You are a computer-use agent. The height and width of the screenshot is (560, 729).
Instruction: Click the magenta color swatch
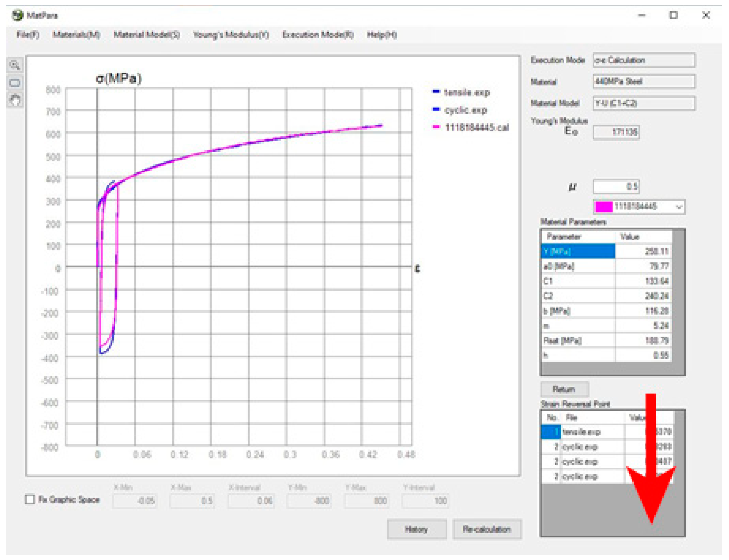[x=604, y=207]
